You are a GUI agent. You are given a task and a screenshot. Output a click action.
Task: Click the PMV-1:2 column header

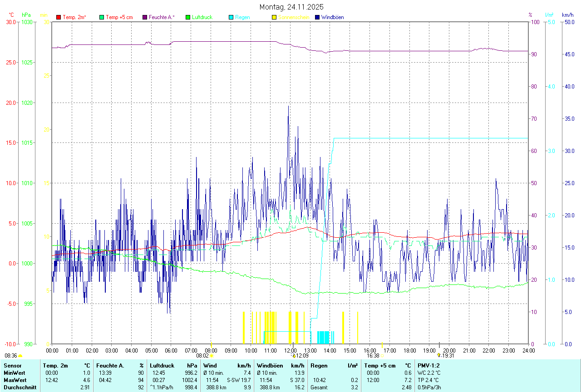coord(428,366)
